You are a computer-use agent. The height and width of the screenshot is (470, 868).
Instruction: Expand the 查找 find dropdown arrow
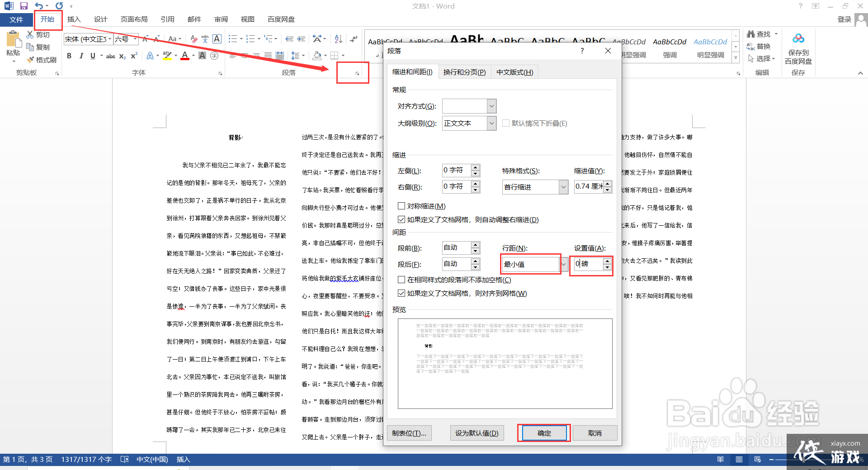776,34
